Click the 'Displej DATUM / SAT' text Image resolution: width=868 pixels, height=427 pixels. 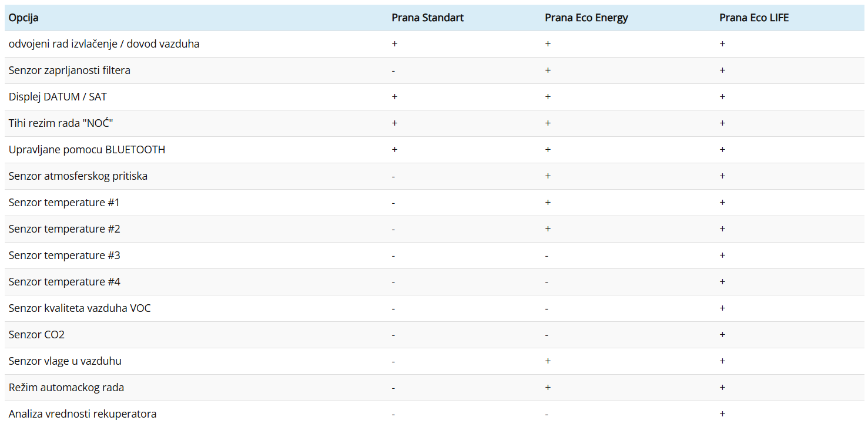(58, 97)
